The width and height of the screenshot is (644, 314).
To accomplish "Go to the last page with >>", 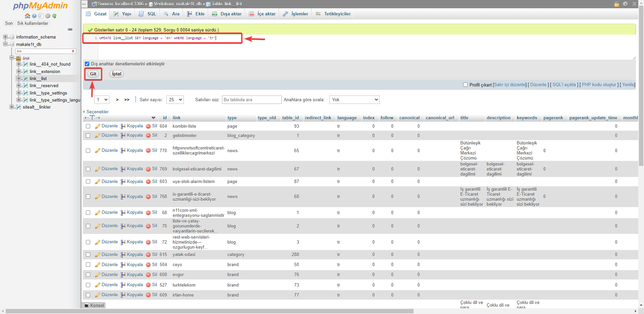I will coord(127,100).
